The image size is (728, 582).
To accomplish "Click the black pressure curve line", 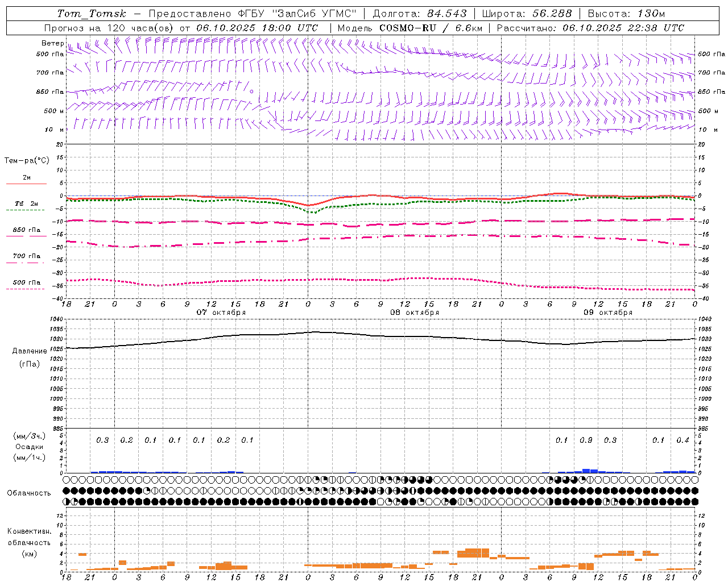I will coord(380,336).
